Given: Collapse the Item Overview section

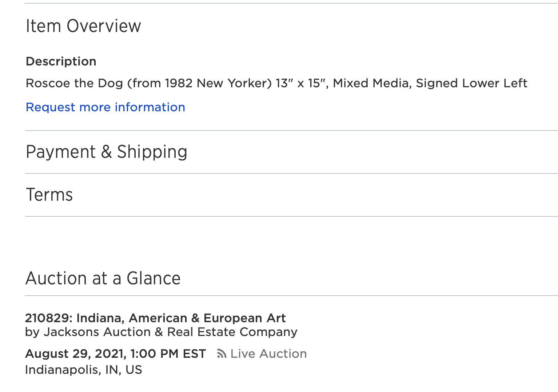Looking at the screenshot, I should pyautogui.click(x=83, y=26).
